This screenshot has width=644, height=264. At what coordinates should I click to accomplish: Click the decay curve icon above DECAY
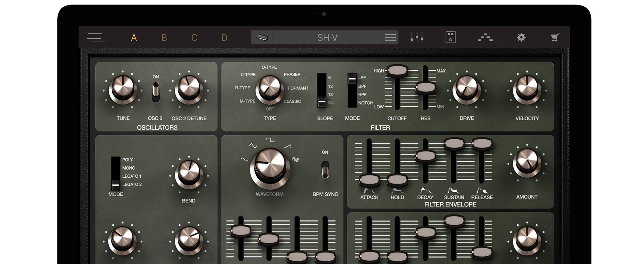click(425, 191)
